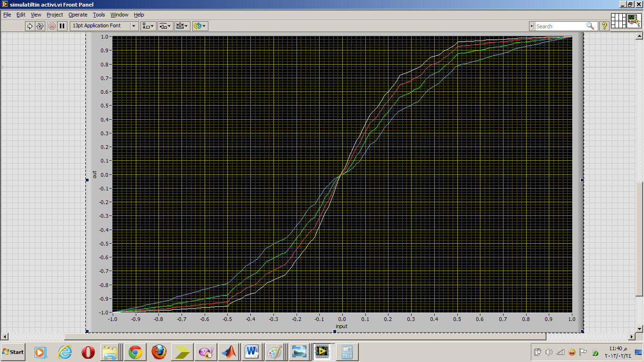
Task: Click the yellow arrow taskbar icon
Action: click(x=182, y=352)
